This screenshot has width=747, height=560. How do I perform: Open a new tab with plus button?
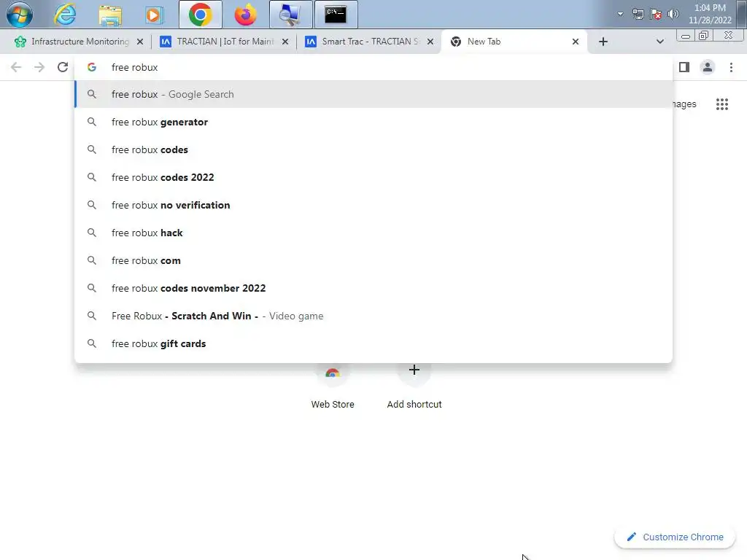603,42
